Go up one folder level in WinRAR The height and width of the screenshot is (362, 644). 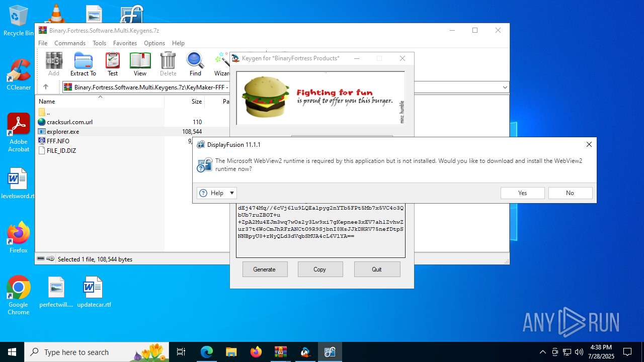pos(45,87)
